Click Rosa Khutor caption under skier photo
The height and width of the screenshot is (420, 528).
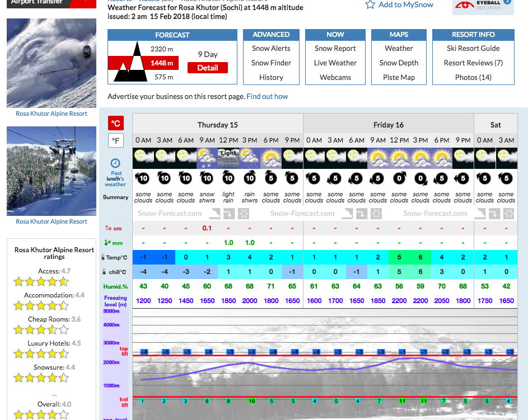click(x=52, y=114)
